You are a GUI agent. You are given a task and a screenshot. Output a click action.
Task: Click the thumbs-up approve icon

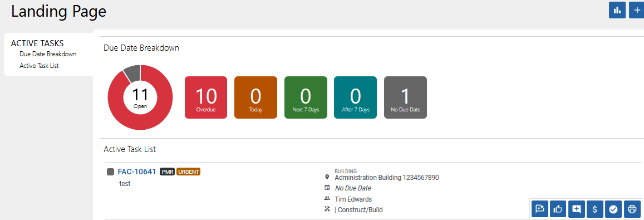point(558,209)
